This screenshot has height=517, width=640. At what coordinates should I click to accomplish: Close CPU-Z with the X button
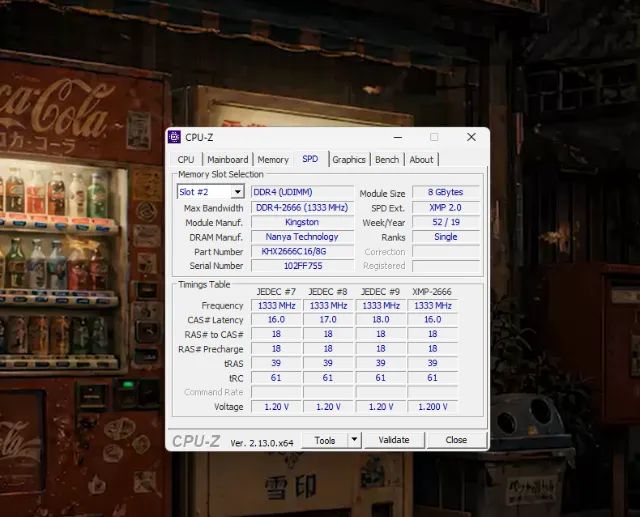(471, 137)
